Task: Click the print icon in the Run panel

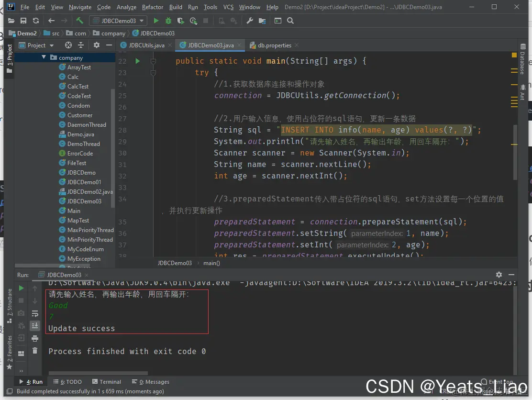Action: (34, 338)
